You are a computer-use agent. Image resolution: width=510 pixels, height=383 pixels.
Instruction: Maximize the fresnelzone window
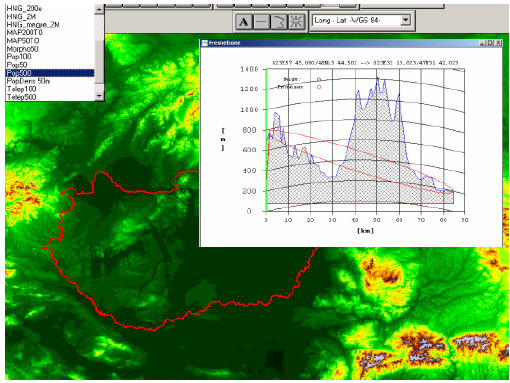(x=490, y=43)
